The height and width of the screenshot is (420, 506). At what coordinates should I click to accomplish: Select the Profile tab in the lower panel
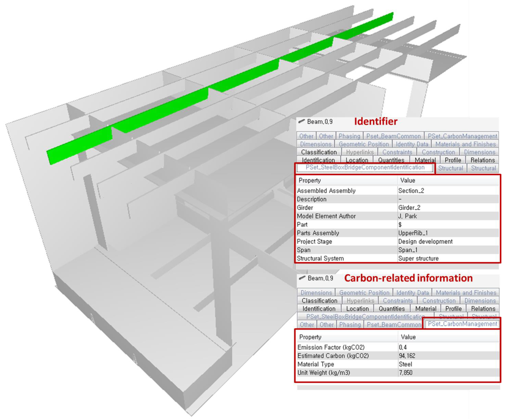pos(453,308)
